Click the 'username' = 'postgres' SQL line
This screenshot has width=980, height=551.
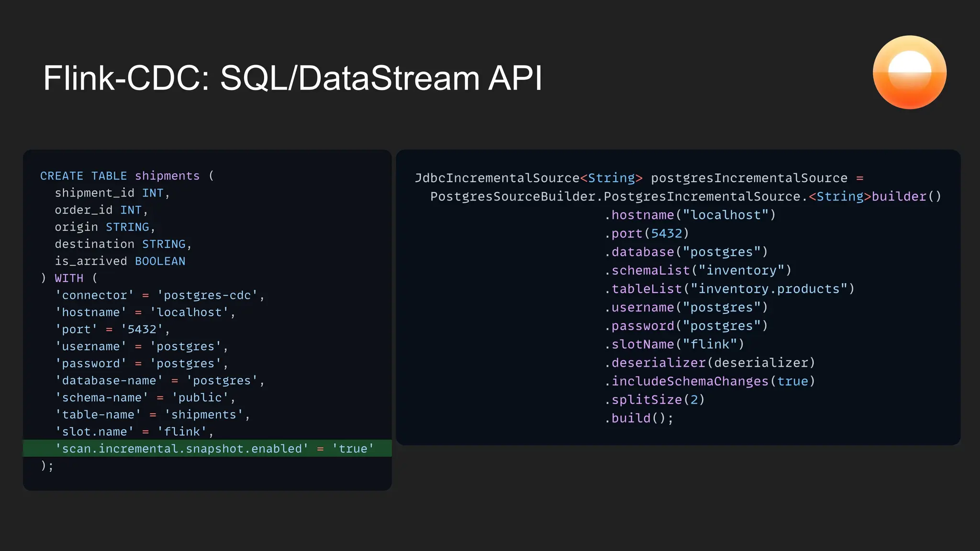[x=142, y=347]
